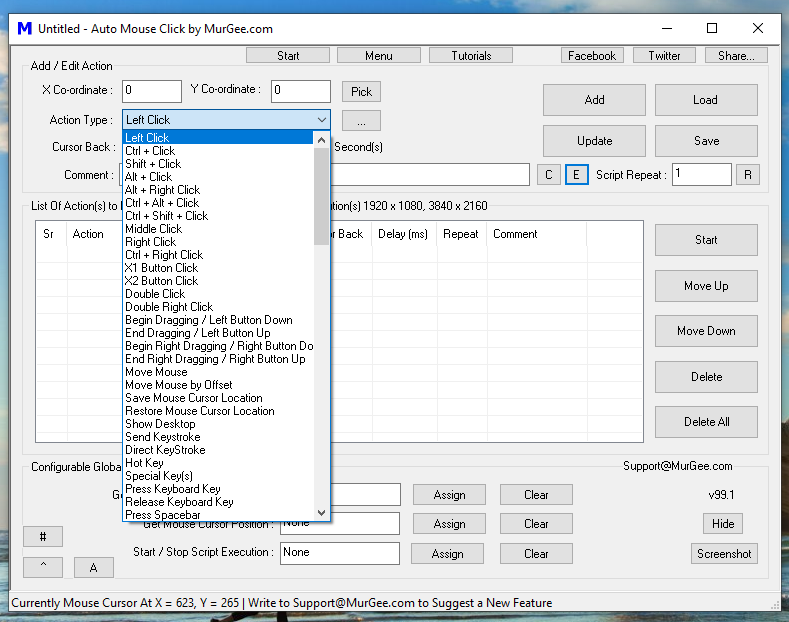
Task: Click the Twitter button
Action: [x=664, y=56]
